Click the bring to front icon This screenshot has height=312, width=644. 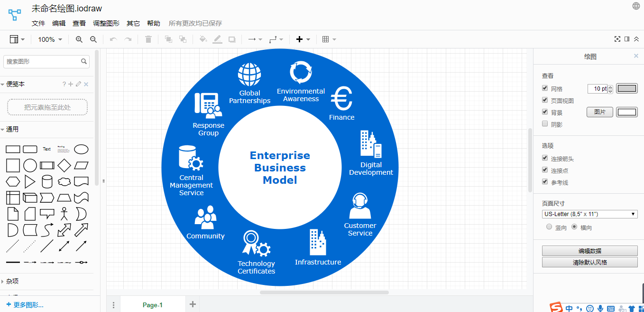168,39
